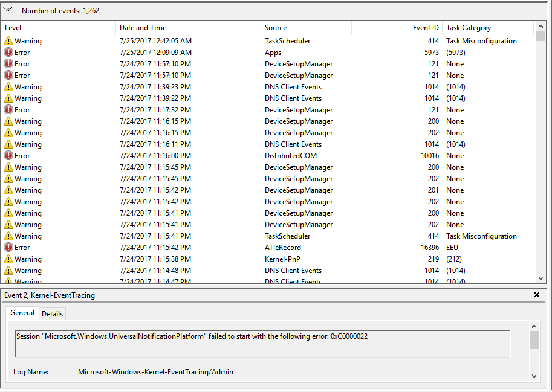Sort events by Date and Time column
The width and height of the screenshot is (552, 392).
[x=188, y=28]
